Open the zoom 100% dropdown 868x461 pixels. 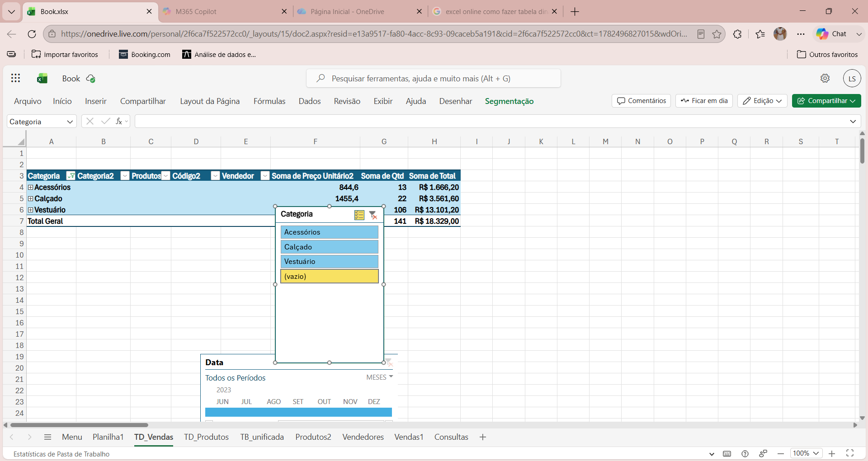pyautogui.click(x=806, y=453)
